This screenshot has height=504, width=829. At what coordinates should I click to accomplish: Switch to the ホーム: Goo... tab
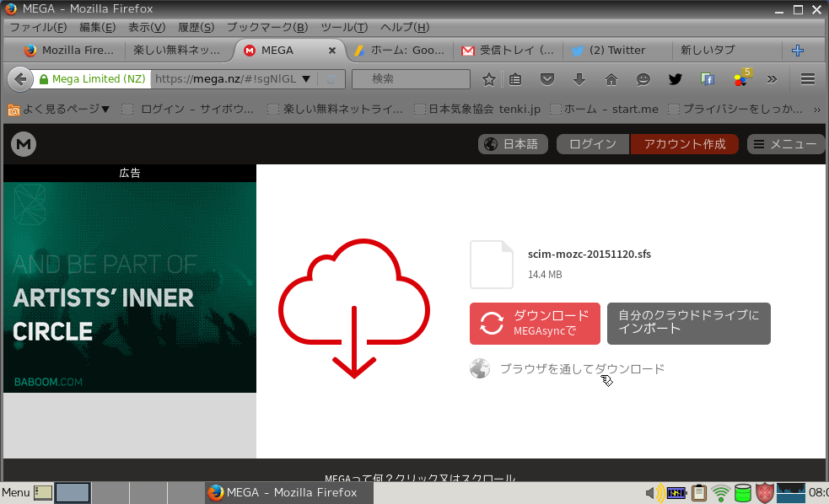click(399, 51)
